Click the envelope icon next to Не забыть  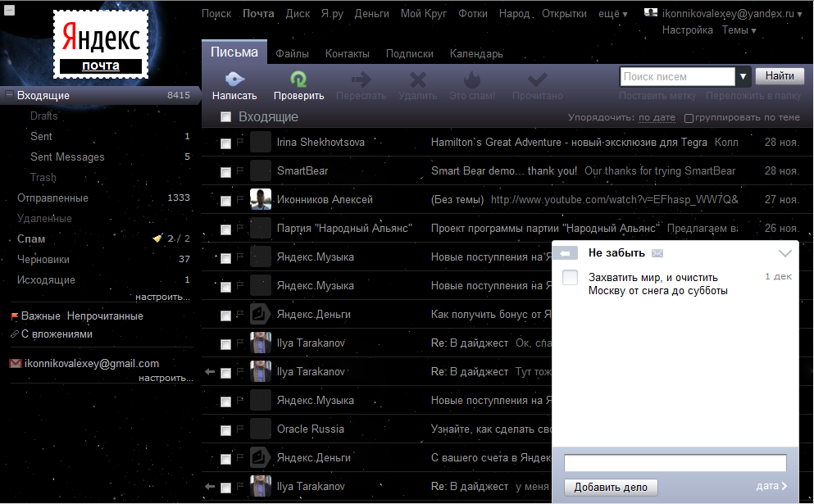pos(657,253)
